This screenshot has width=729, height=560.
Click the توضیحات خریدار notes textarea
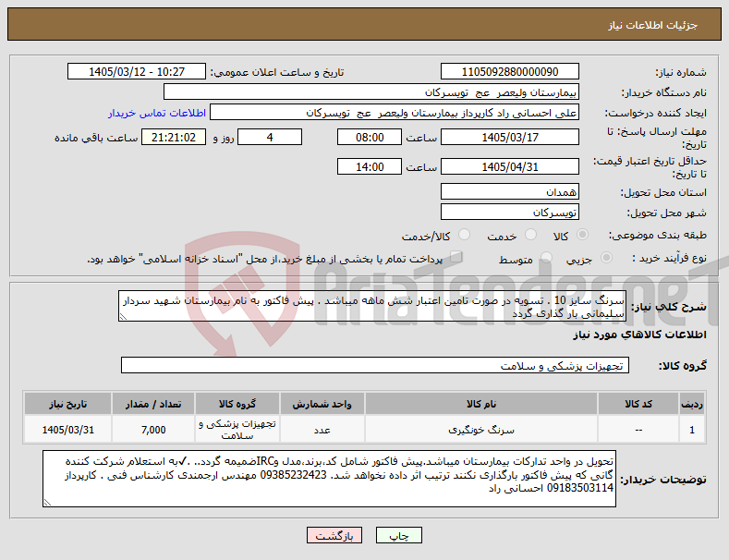pyautogui.click(x=329, y=479)
